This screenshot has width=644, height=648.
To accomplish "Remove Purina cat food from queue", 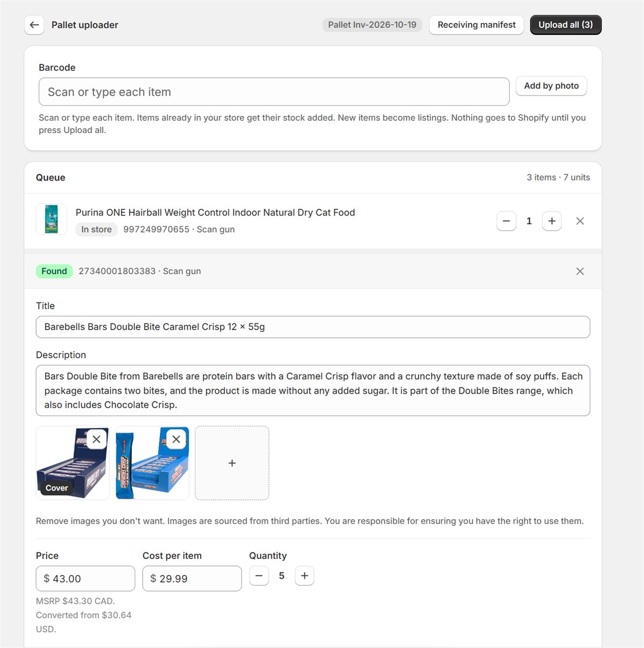I will coord(580,221).
